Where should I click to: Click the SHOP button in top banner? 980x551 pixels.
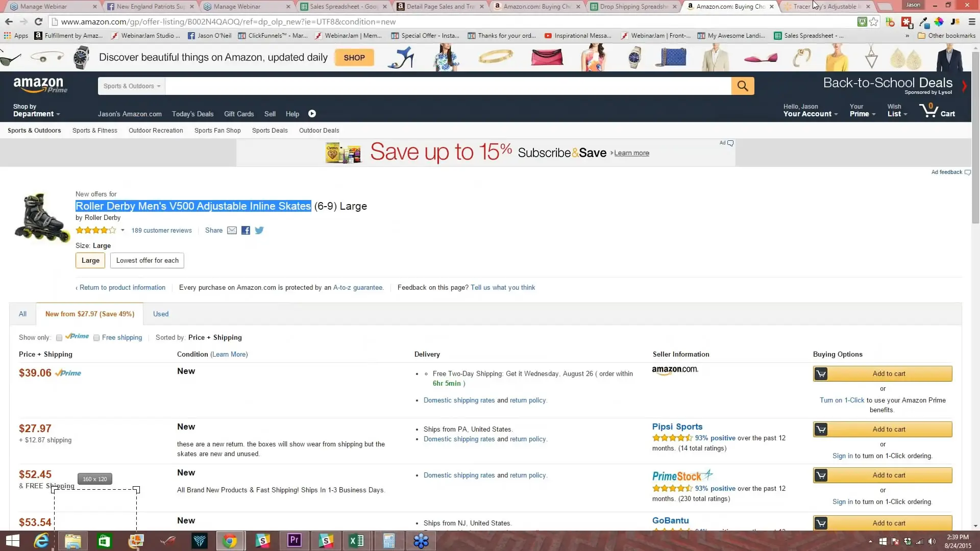(354, 58)
